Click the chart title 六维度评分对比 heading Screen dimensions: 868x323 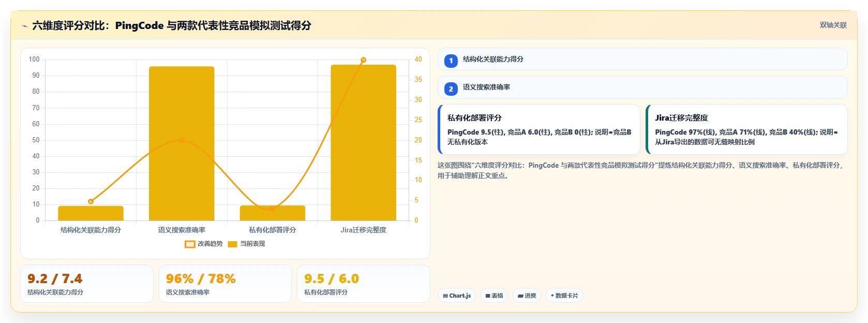[x=172, y=25]
